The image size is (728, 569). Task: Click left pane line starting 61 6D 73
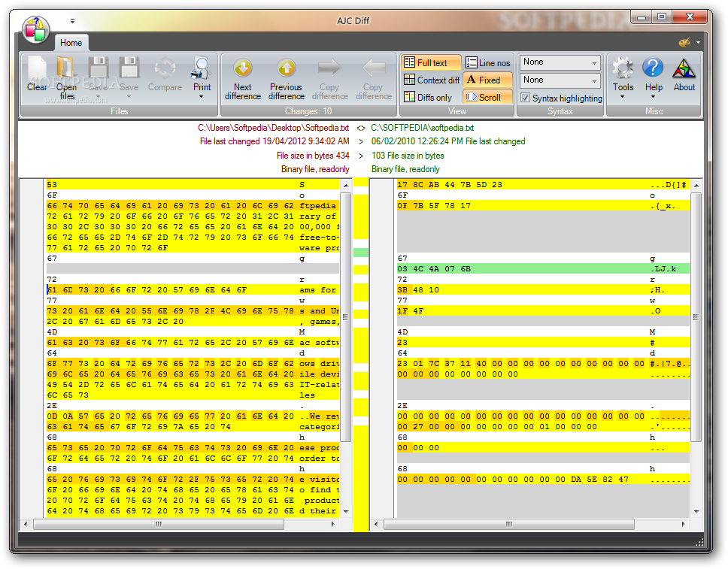(193, 290)
